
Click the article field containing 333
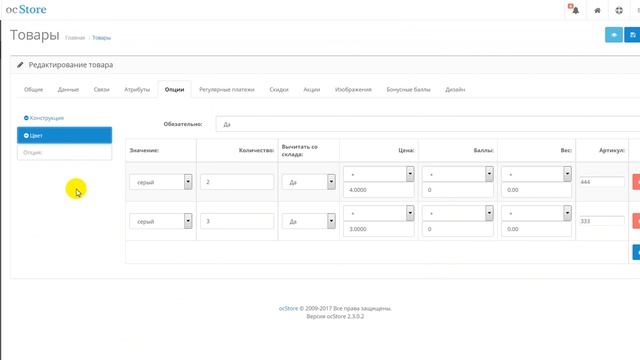pyautogui.click(x=602, y=221)
